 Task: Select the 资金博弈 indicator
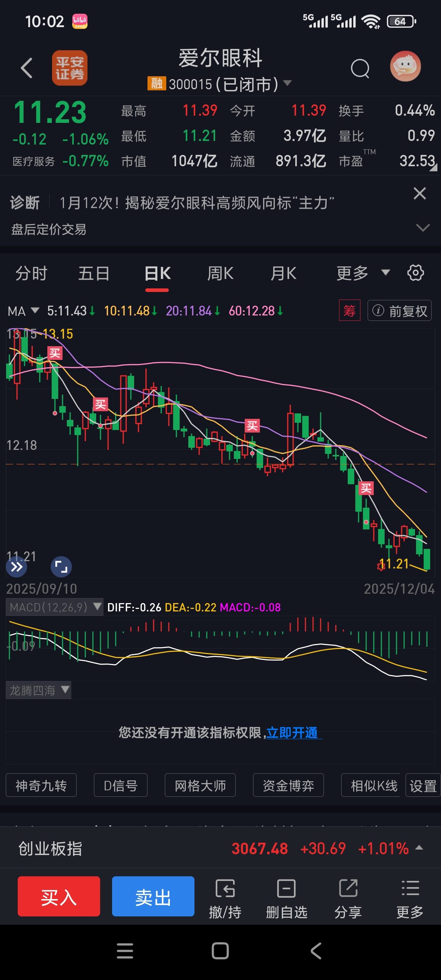pos(288,785)
